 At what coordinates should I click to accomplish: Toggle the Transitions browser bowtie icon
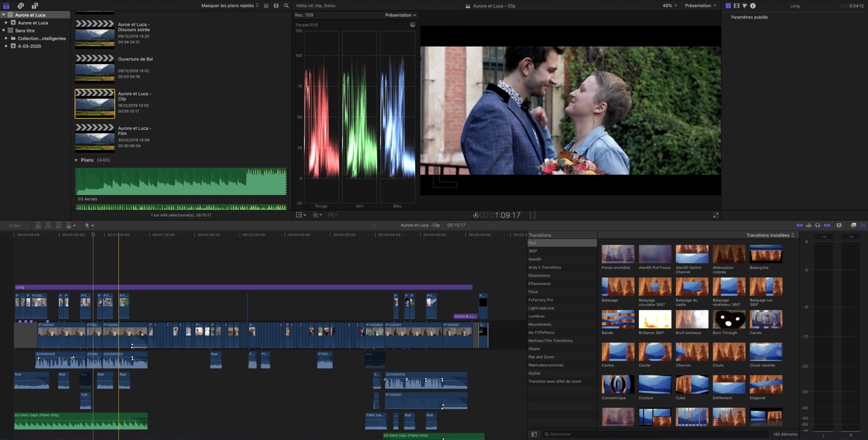(x=863, y=225)
